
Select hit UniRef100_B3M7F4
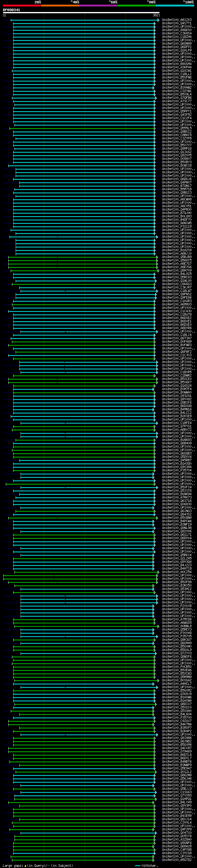click(177, 389)
